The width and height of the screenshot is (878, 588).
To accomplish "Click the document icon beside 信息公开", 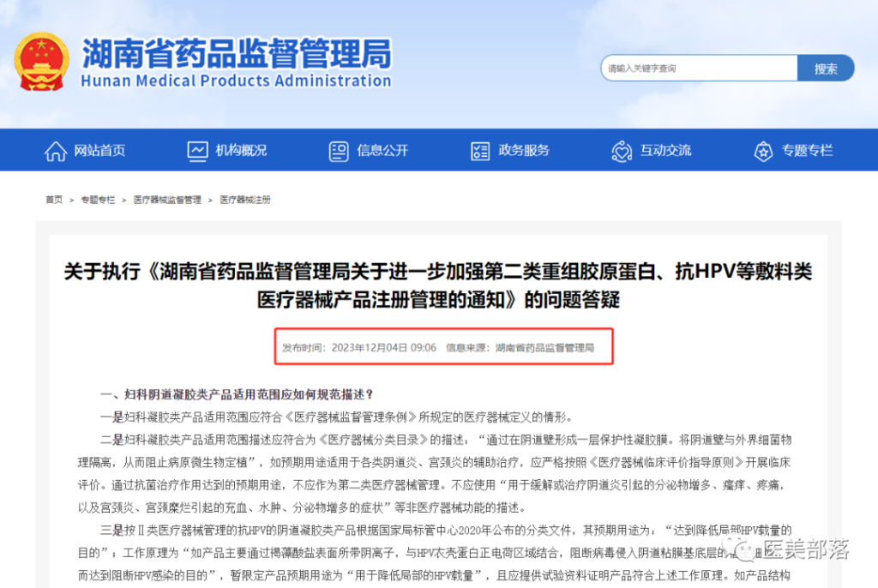I will click(339, 151).
